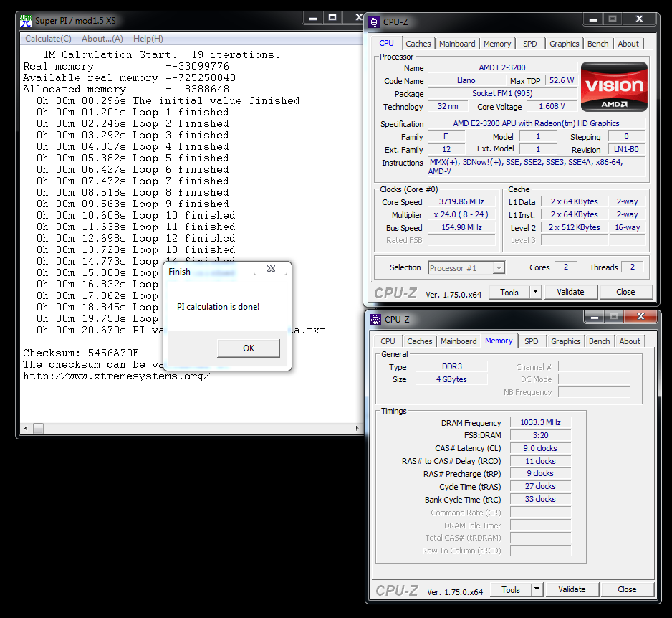Screen dimensions: 672x618
Task: Click the Super PI horizontal scrollbar thumb
Action: point(38,429)
